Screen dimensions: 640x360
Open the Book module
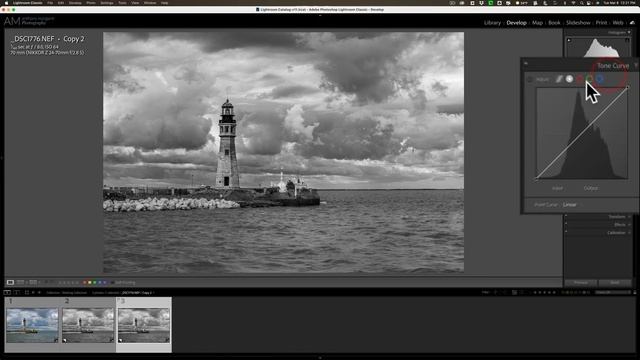pos(554,23)
